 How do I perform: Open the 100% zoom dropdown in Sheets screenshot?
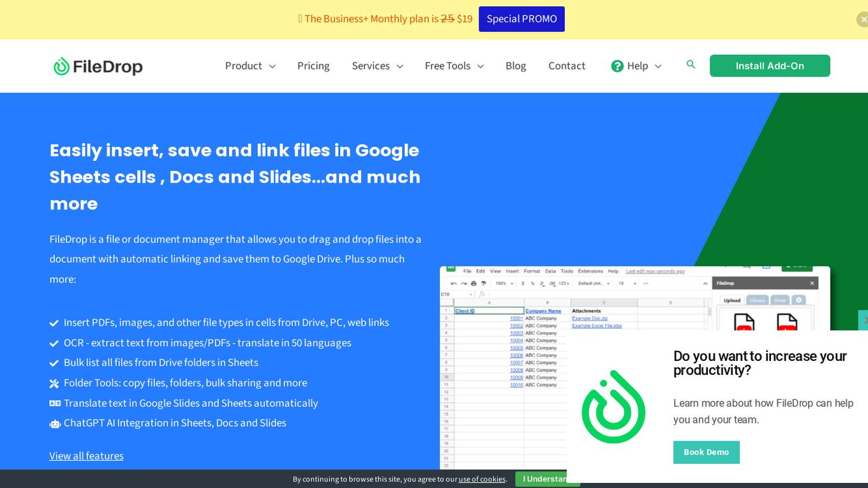pos(504,284)
